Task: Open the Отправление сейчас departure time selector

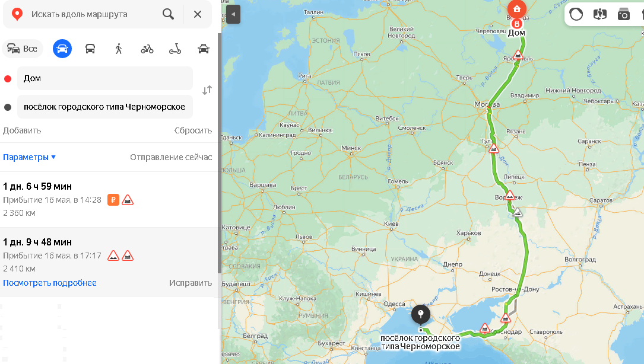Action: click(171, 157)
